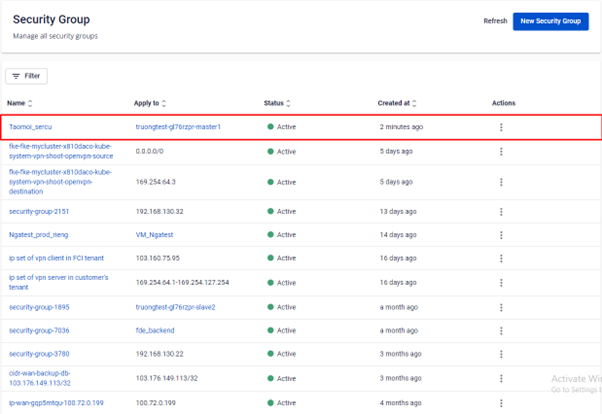Open actions menu for security-group-7036
602x414 pixels.
click(x=501, y=330)
